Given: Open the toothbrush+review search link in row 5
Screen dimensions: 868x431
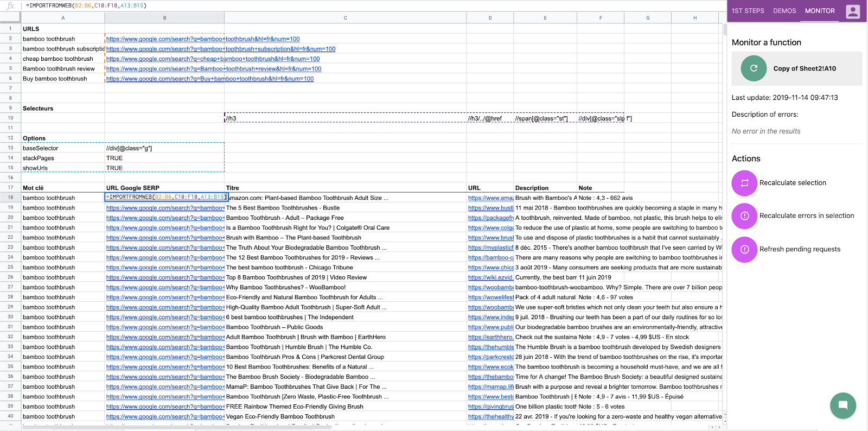Looking at the screenshot, I should (214, 69).
